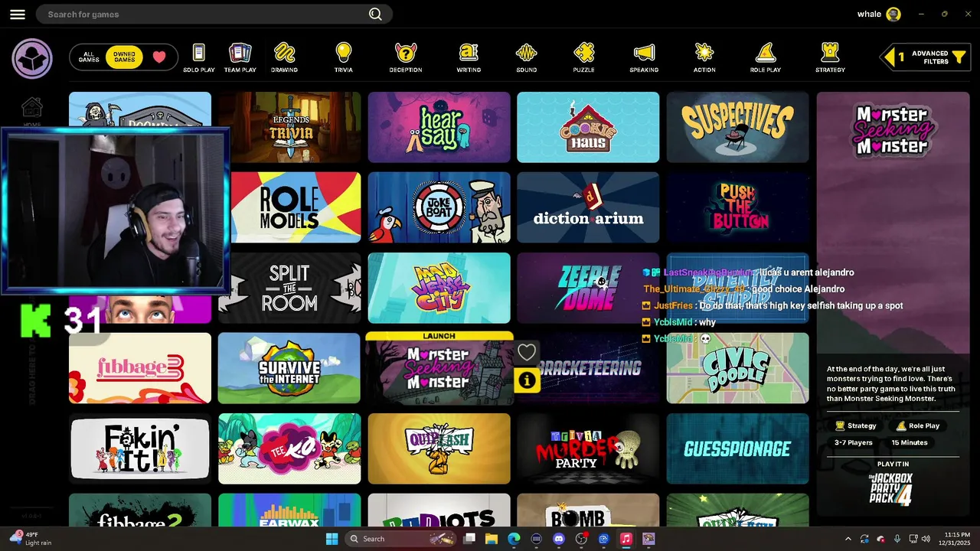Filter by Team Play

240,58
